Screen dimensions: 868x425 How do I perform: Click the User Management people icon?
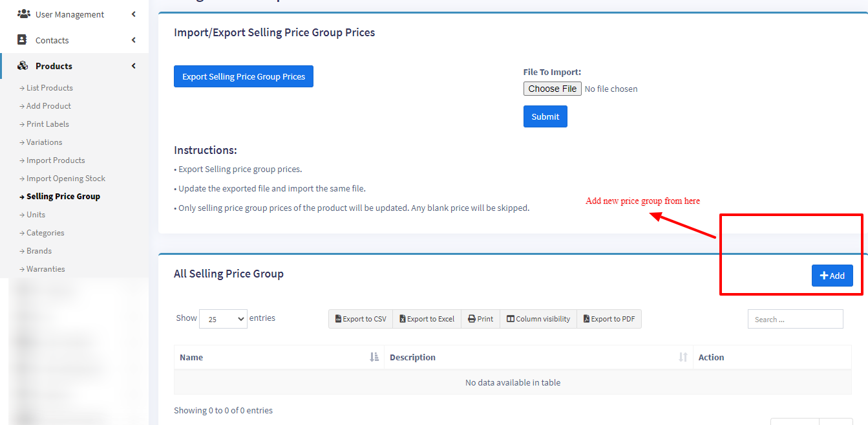pos(23,14)
